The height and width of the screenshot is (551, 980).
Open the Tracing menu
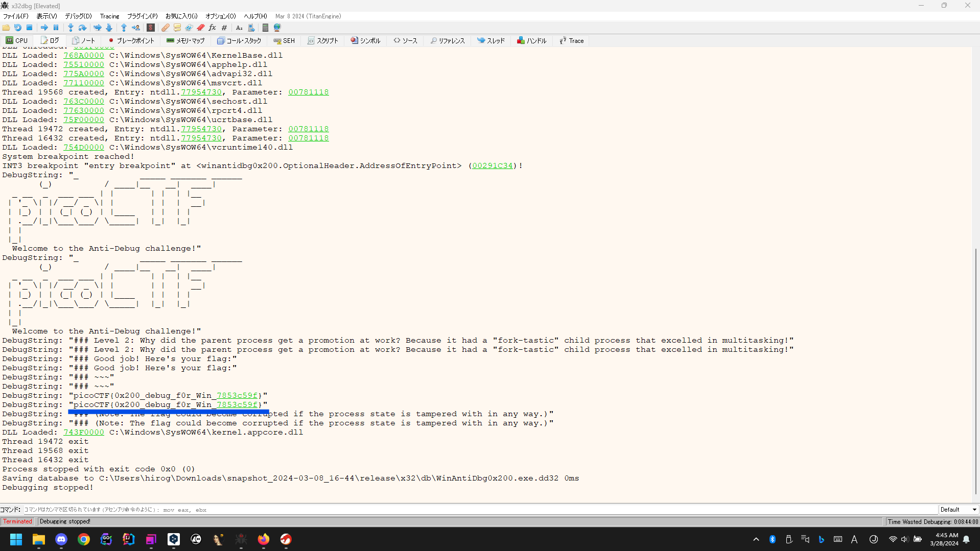pyautogui.click(x=109, y=16)
